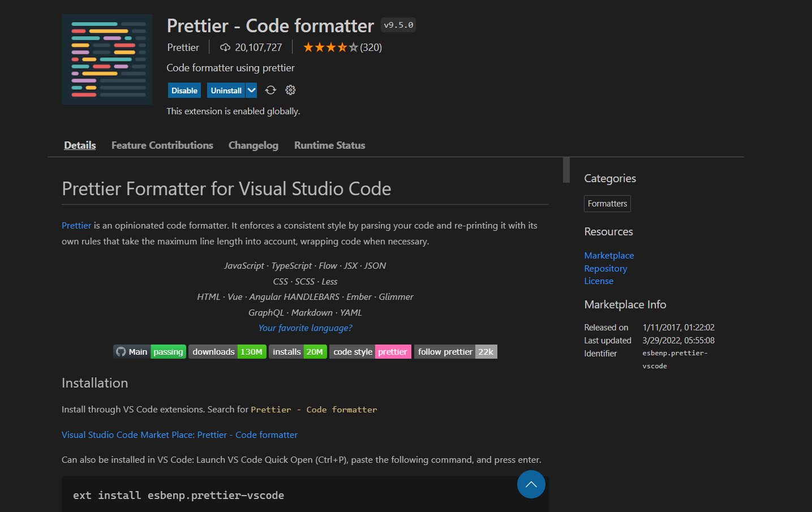This screenshot has width=812, height=512.
Task: Click the scroll-to-top arrow button
Action: [531, 484]
